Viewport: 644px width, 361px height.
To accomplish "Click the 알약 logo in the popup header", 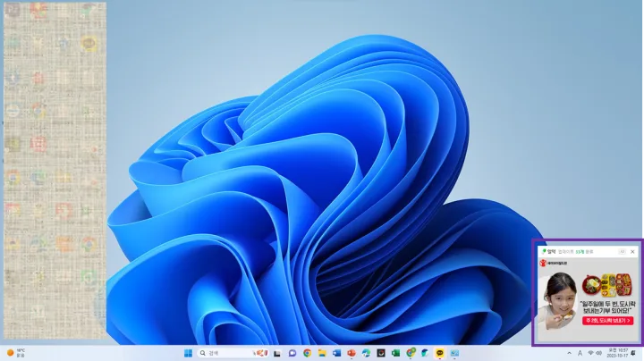I will click(548, 251).
